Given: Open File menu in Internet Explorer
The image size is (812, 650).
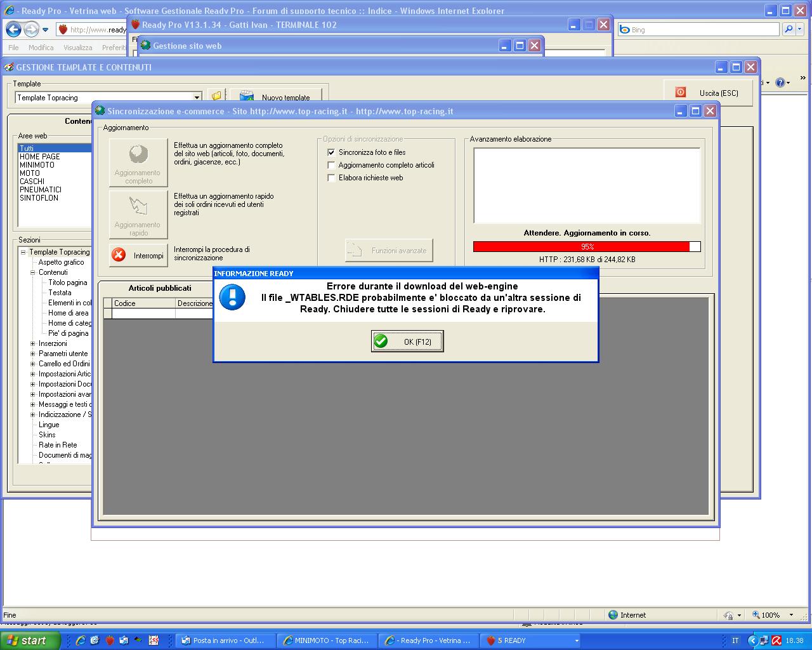Looking at the screenshot, I should click(13, 48).
